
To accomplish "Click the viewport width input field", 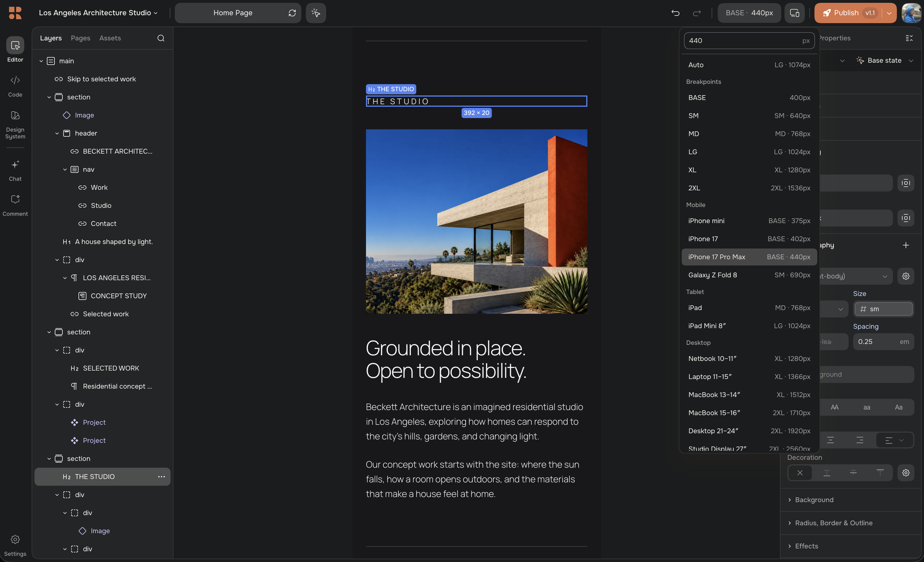I will pos(749,40).
